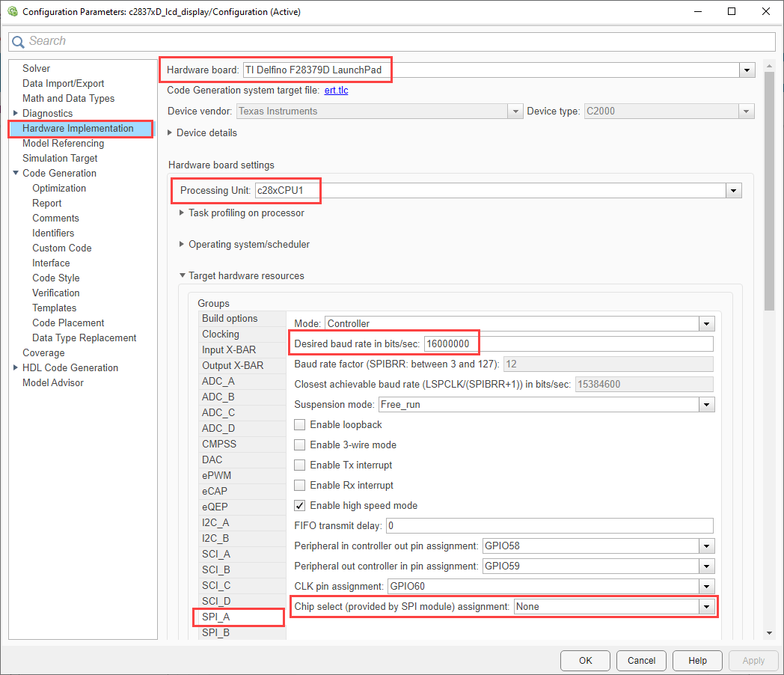This screenshot has height=675, width=784.
Task: Open the SPI Mode dropdown
Action: [706, 323]
